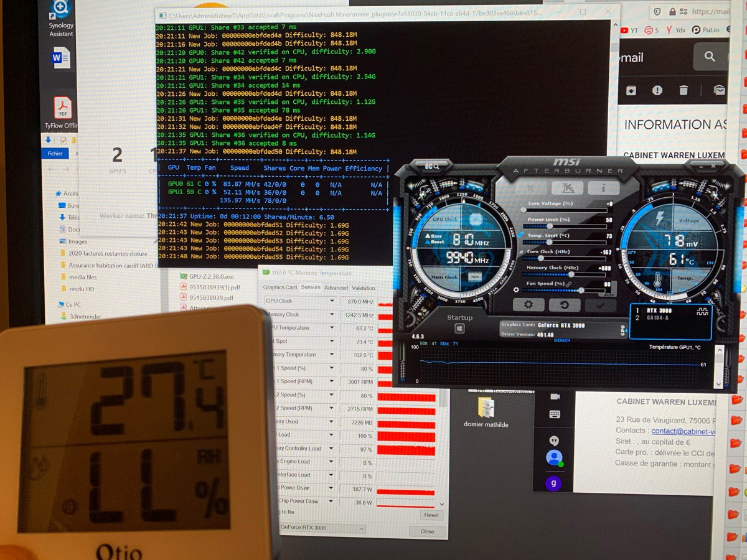Open the dossier mathilde folder
The height and width of the screenshot is (560, 747).
pyautogui.click(x=486, y=412)
